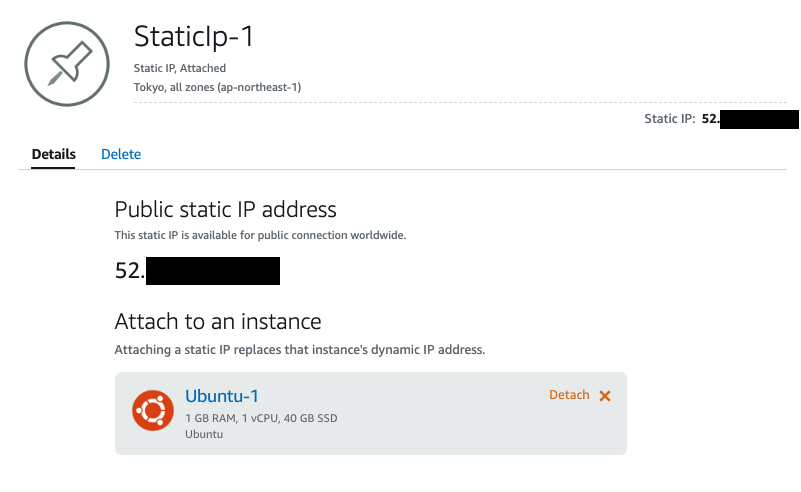Open the Delete tab
801x492 pixels.
(x=121, y=154)
